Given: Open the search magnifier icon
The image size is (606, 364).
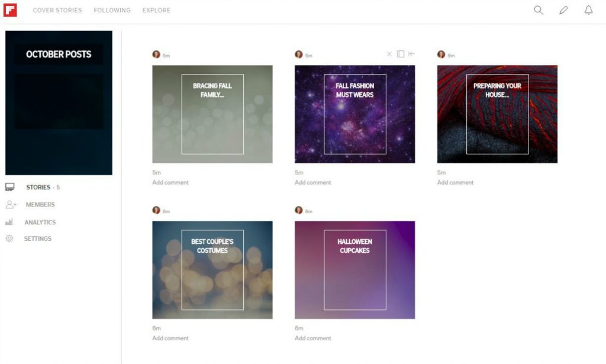Looking at the screenshot, I should click(539, 10).
